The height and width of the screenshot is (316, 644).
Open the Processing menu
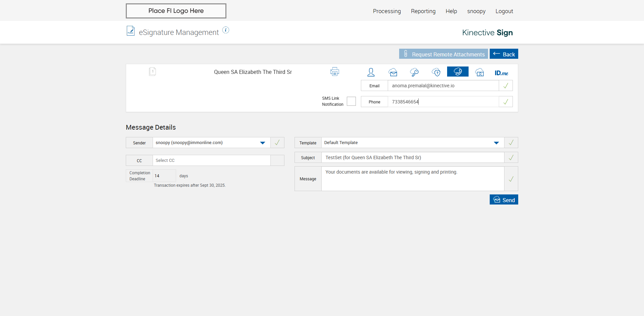[x=387, y=11]
